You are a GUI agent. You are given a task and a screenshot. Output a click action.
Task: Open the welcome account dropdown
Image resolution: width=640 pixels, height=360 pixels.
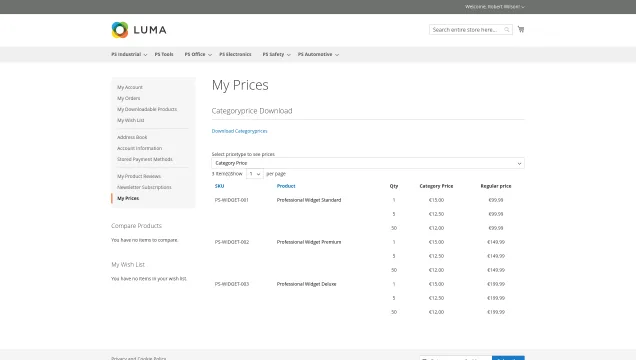tap(495, 7)
